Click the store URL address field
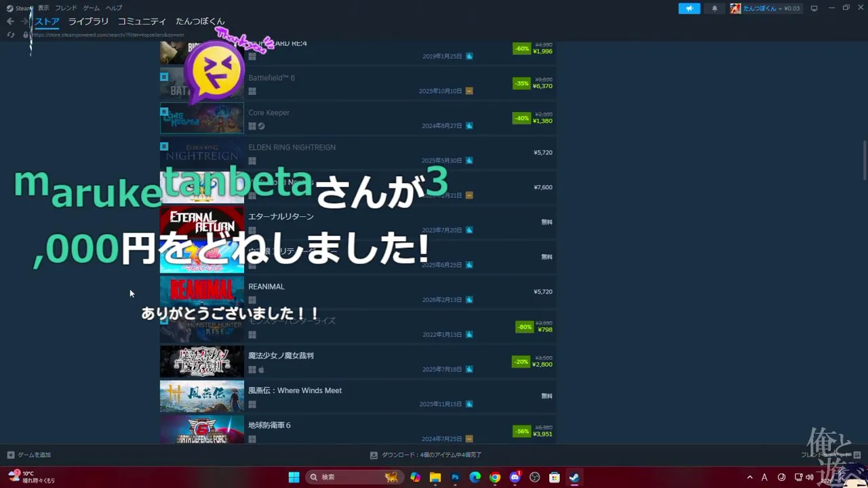This screenshot has height=488, width=868. tap(108, 35)
